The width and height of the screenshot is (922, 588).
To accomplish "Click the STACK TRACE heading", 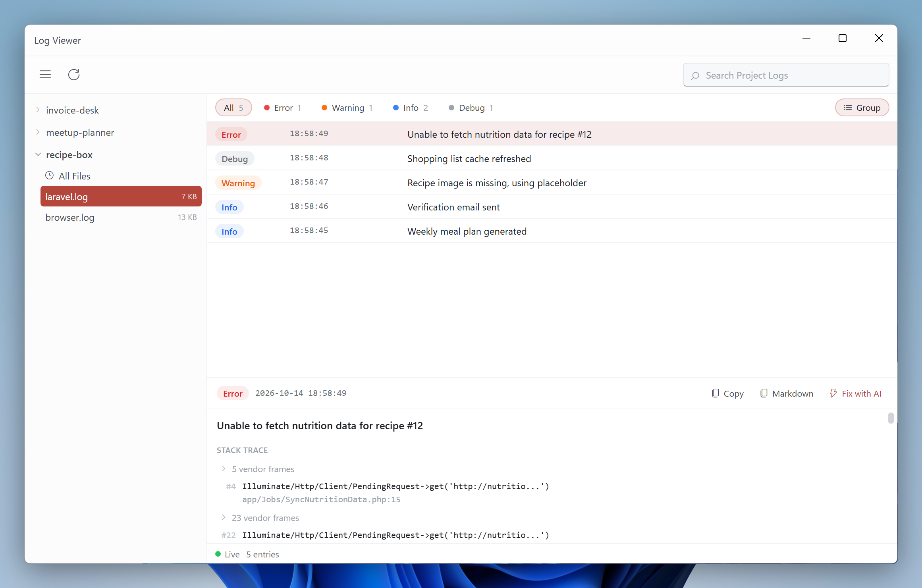I will [x=242, y=450].
